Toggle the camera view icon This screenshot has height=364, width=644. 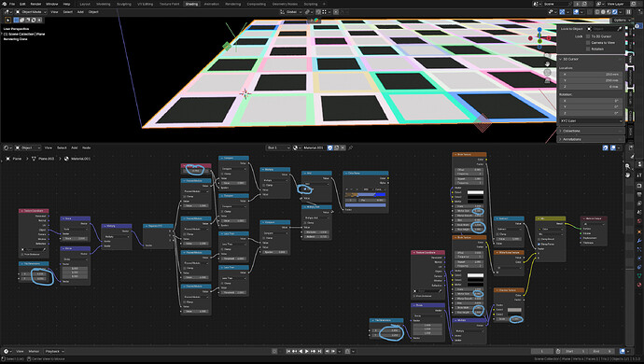click(x=548, y=73)
